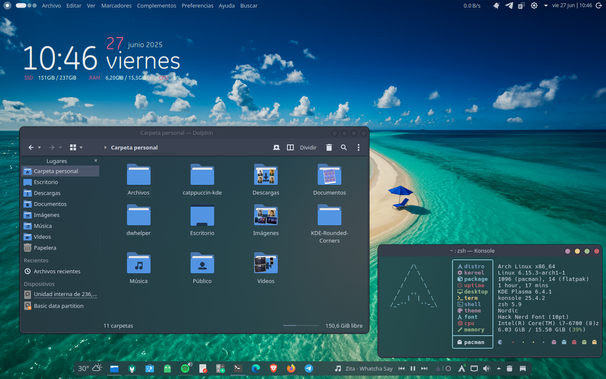This screenshot has height=379, width=606.
Task: Select the Música folder icon in file view
Action: (138, 263)
